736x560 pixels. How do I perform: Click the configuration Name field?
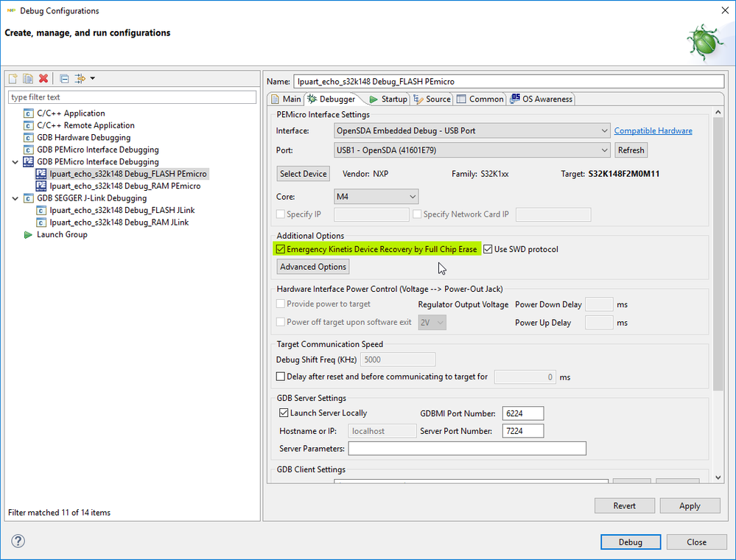click(x=509, y=81)
